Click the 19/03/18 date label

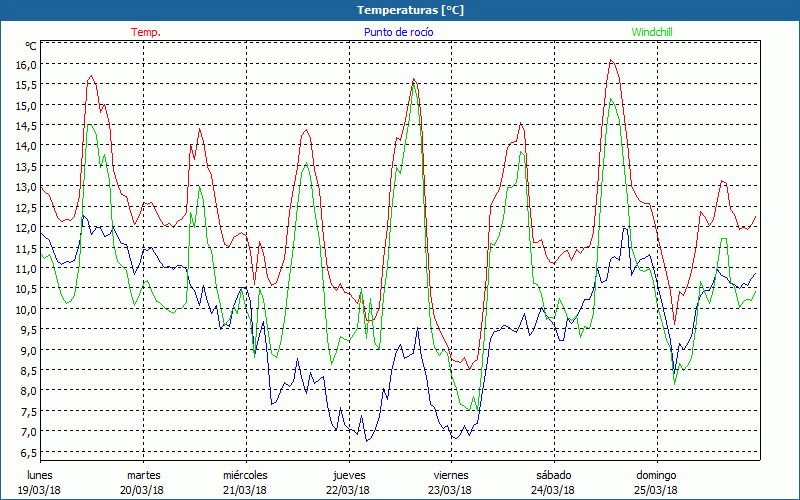pyautogui.click(x=40, y=490)
